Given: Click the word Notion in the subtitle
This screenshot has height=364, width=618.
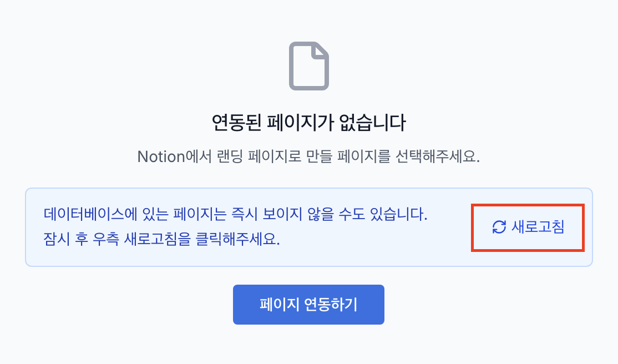Looking at the screenshot, I should [161, 156].
